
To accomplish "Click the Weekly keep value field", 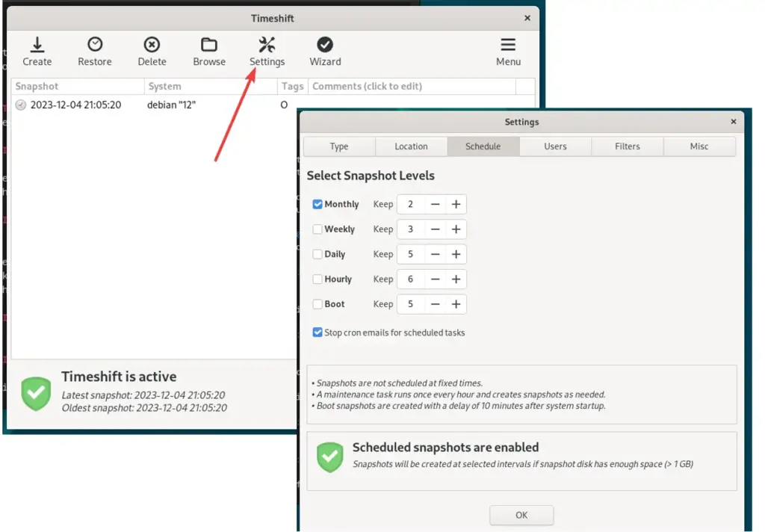I will click(x=411, y=229).
